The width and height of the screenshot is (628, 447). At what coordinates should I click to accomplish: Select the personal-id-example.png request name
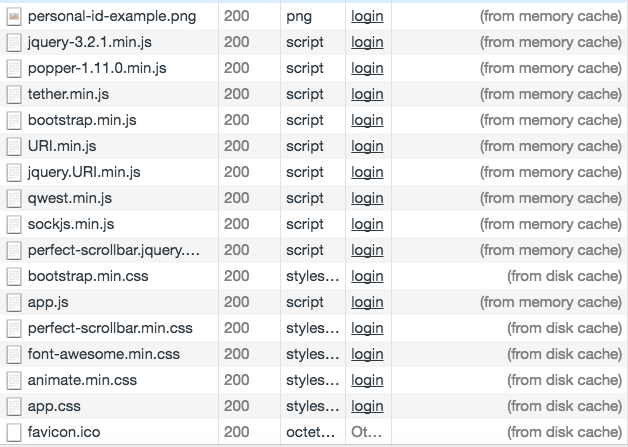(112, 17)
